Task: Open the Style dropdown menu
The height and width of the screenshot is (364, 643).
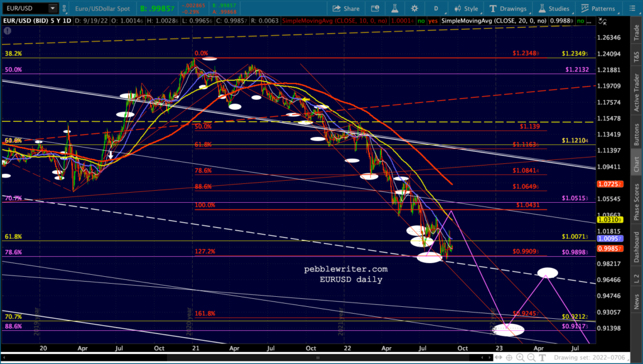Action: coord(467,8)
